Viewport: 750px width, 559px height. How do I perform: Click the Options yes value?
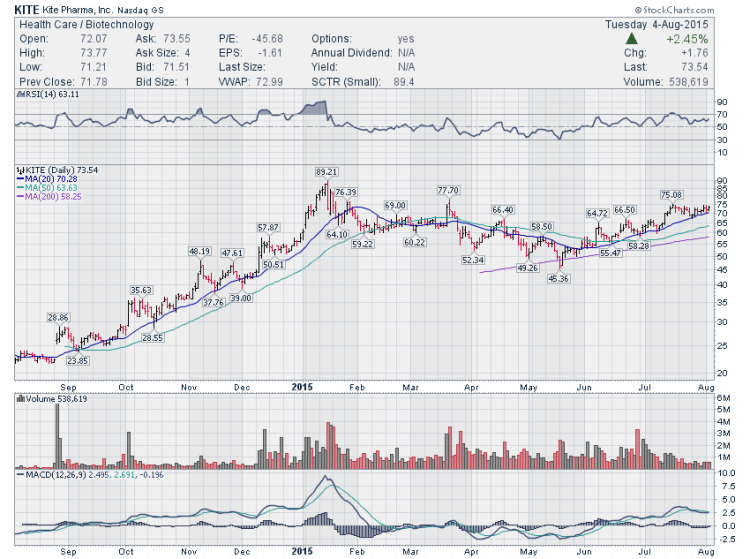[x=406, y=39]
